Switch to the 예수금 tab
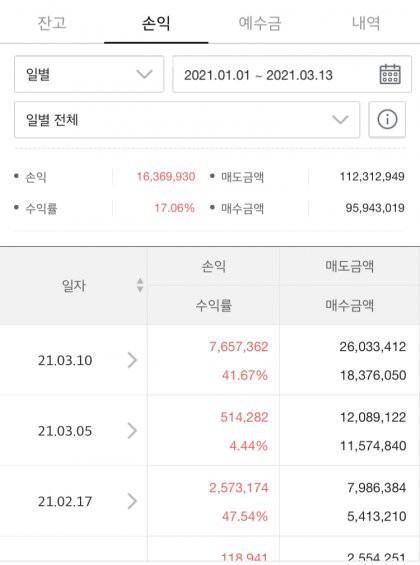Image resolution: width=420 pixels, height=565 pixels. (260, 23)
